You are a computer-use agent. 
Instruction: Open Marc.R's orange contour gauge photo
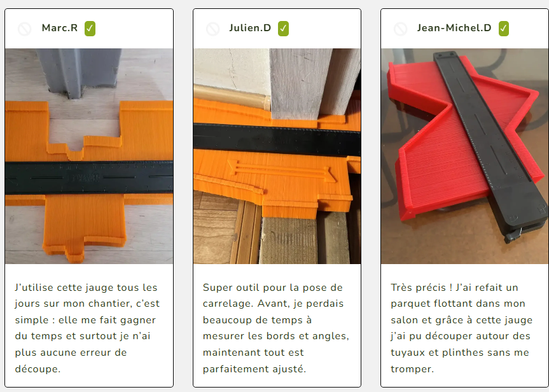pos(89,156)
